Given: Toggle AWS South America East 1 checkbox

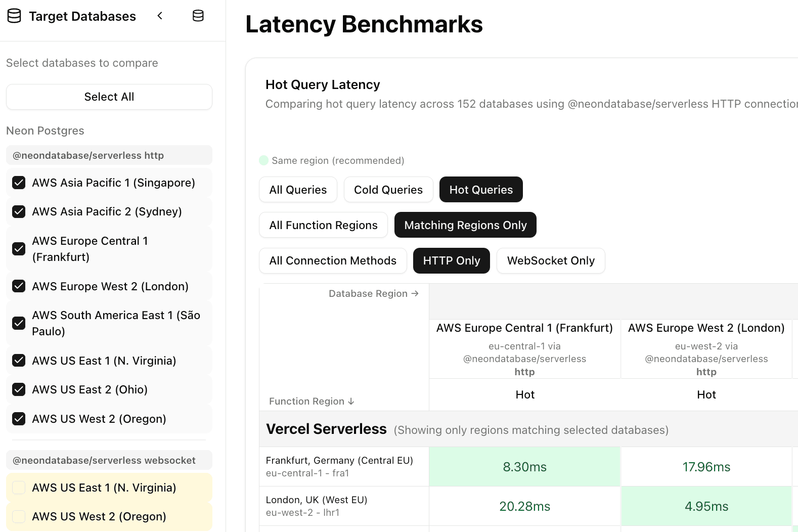Looking at the screenshot, I should click(19, 323).
